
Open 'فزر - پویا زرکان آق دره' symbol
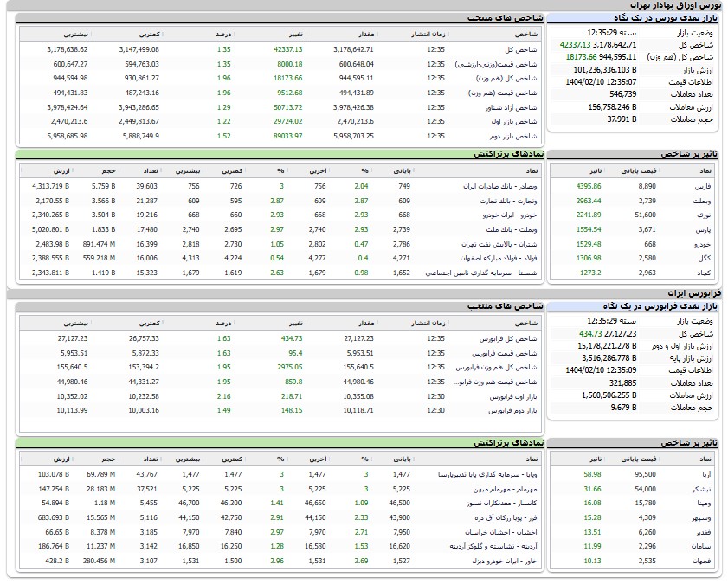[x=506, y=517]
